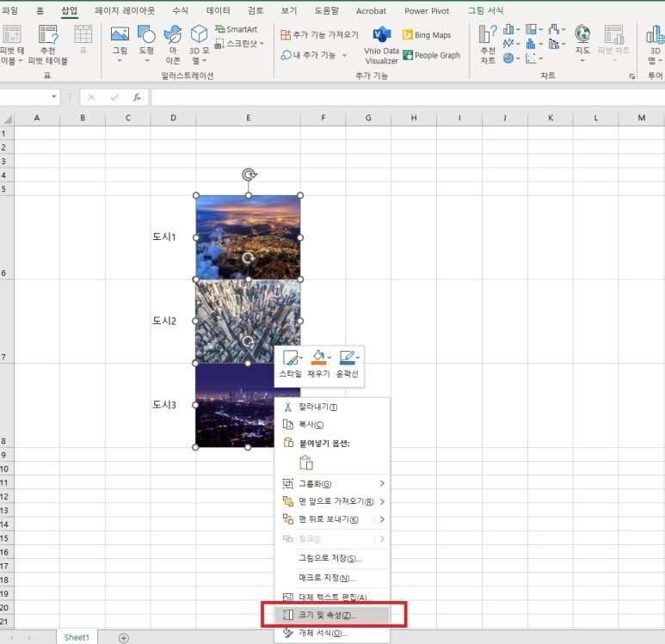
Task: Select row header 6
Action: pos(7,237)
